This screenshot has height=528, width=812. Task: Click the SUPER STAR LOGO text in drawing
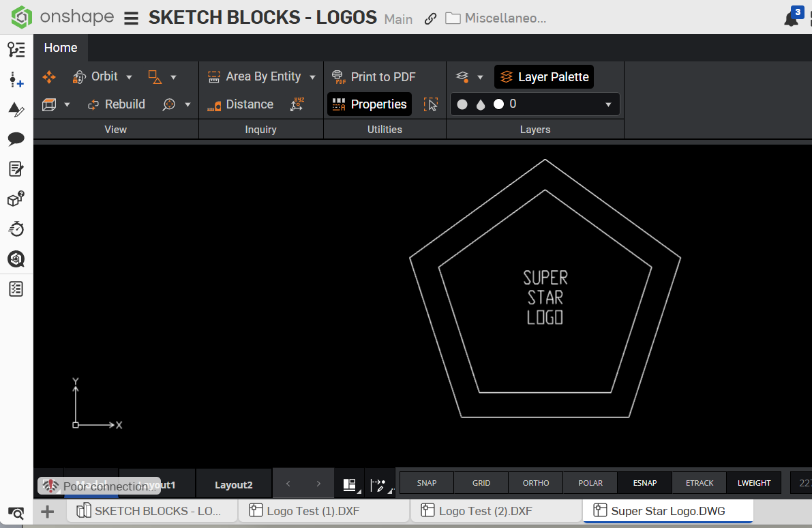(x=545, y=297)
